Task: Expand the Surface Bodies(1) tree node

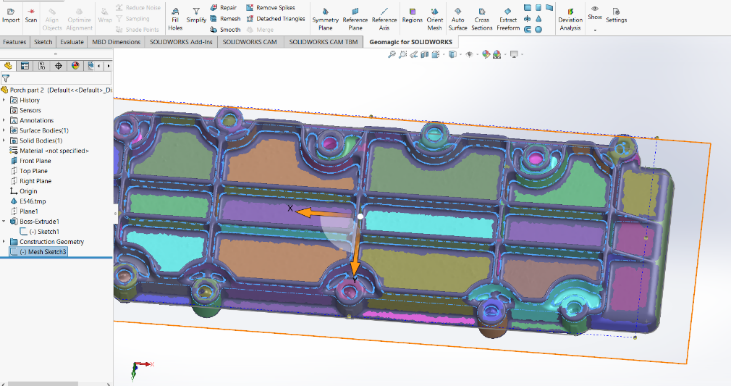Action: click(4, 131)
